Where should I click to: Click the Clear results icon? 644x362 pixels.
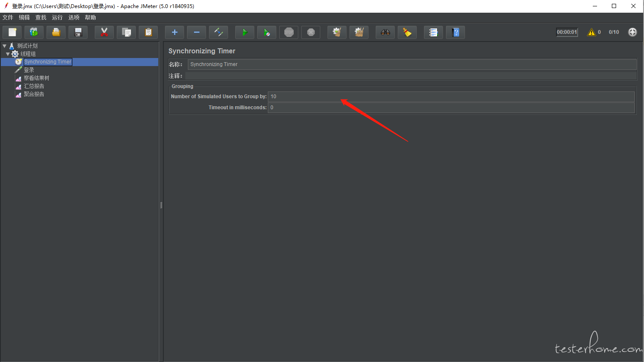tap(337, 32)
